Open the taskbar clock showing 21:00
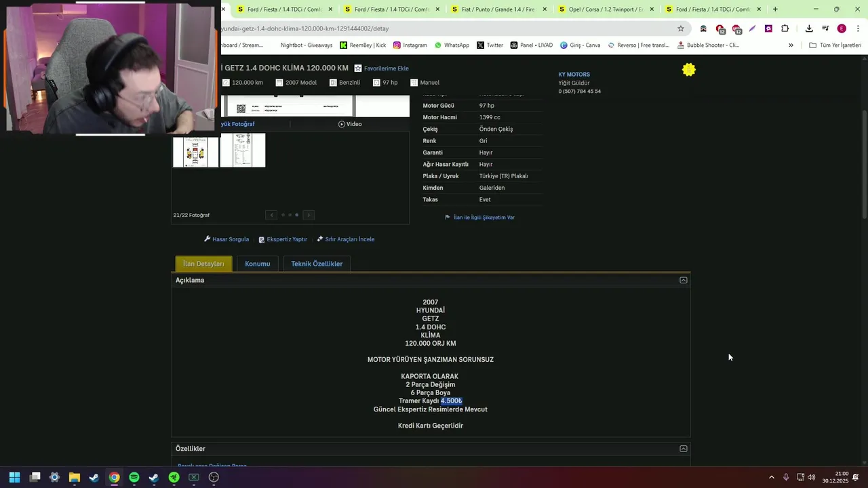 click(835, 477)
